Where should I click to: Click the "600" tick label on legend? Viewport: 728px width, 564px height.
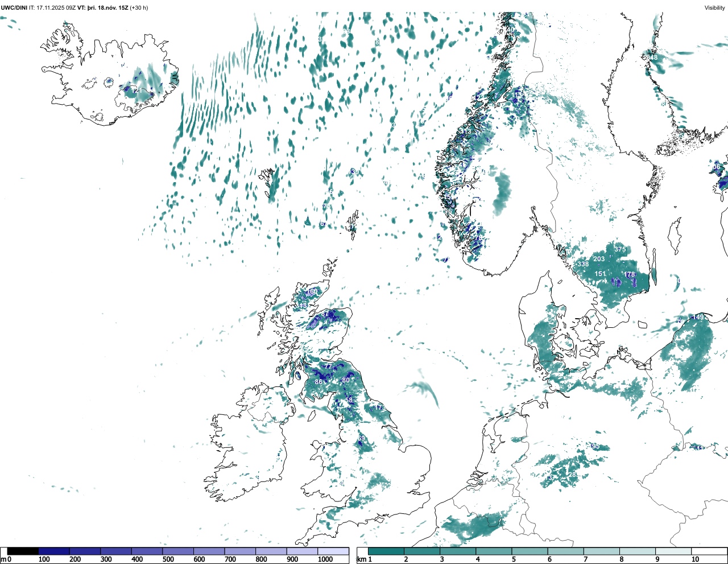click(x=199, y=559)
